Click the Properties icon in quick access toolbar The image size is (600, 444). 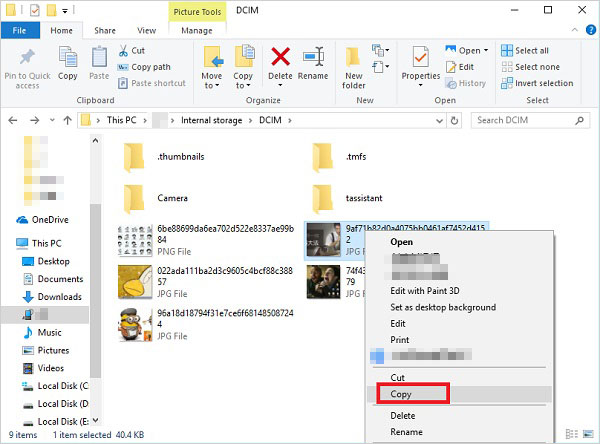34,10
